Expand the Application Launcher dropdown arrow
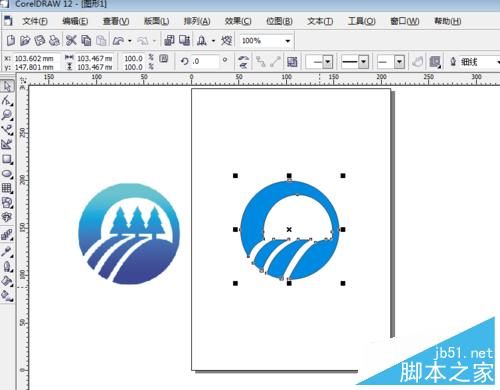 (213, 41)
